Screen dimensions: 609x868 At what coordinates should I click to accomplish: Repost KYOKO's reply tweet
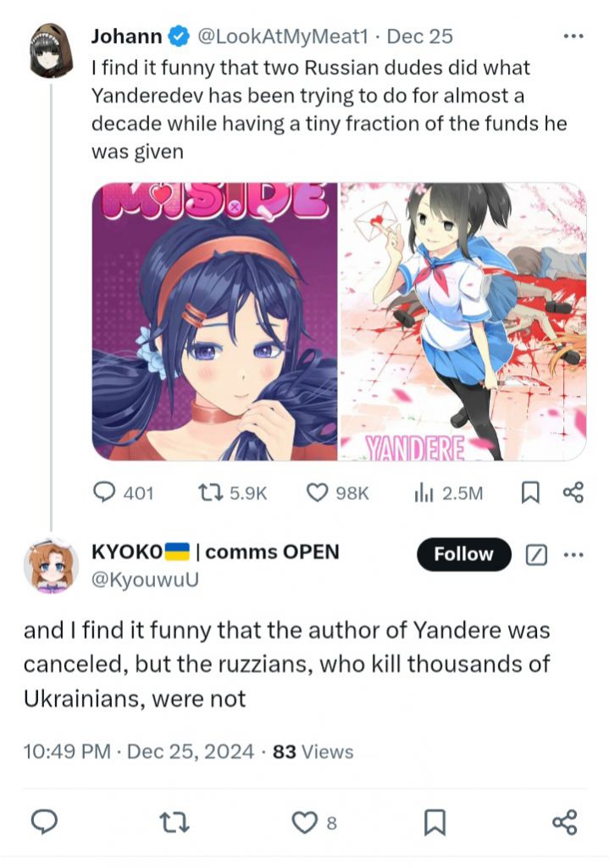coord(174,822)
